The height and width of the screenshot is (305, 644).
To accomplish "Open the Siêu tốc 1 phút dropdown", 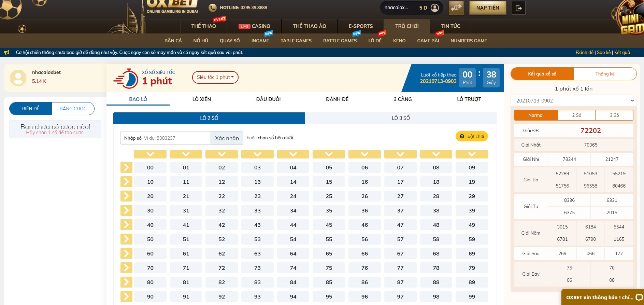I will (215, 77).
